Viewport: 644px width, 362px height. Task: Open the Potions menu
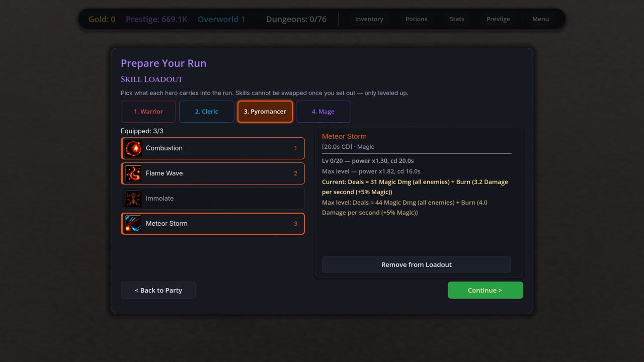(417, 19)
